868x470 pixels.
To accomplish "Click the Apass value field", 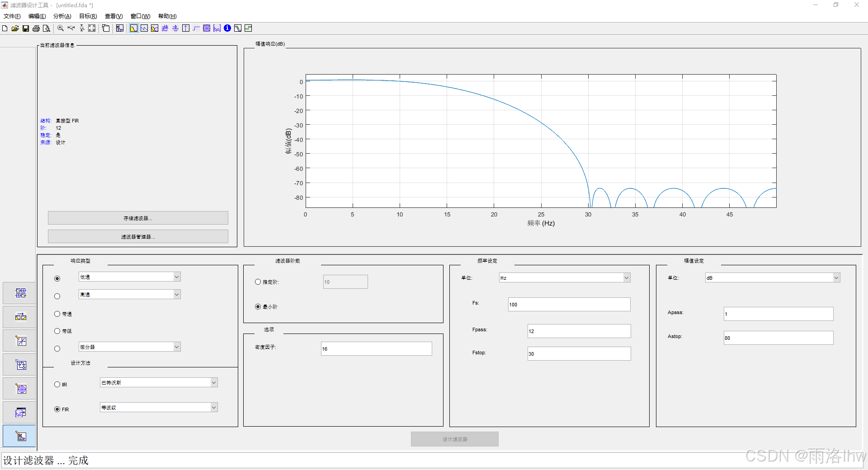I will (778, 314).
